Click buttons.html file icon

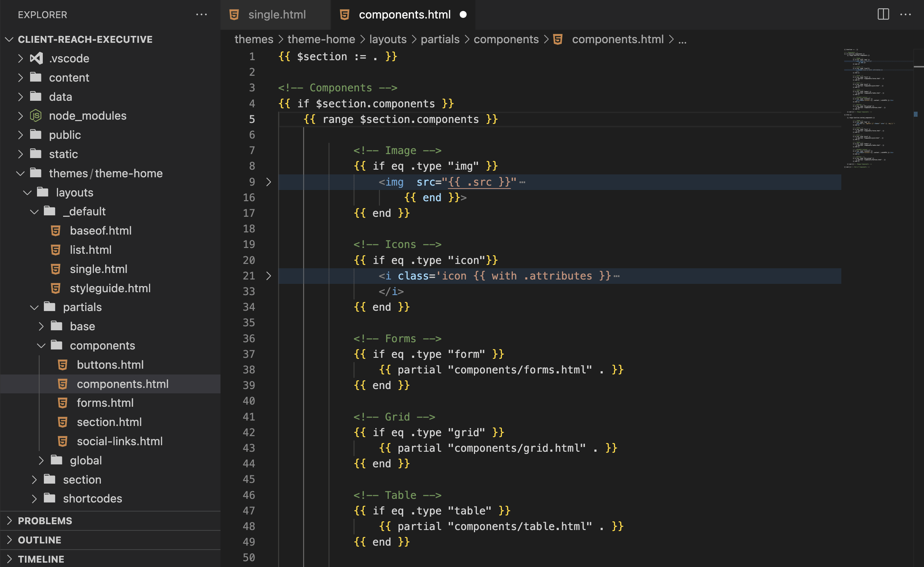(63, 364)
